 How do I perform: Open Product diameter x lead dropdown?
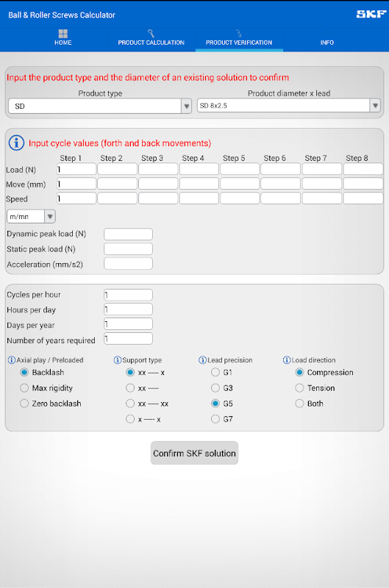point(289,106)
